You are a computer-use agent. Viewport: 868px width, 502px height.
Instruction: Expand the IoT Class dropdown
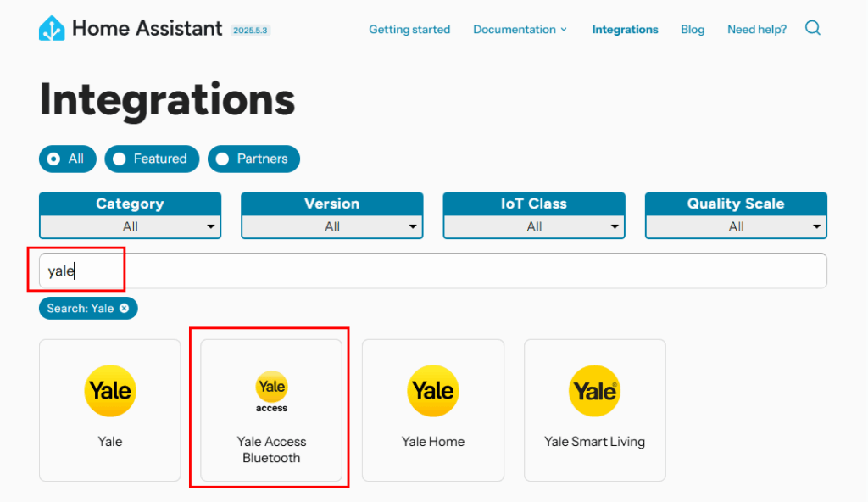point(534,226)
